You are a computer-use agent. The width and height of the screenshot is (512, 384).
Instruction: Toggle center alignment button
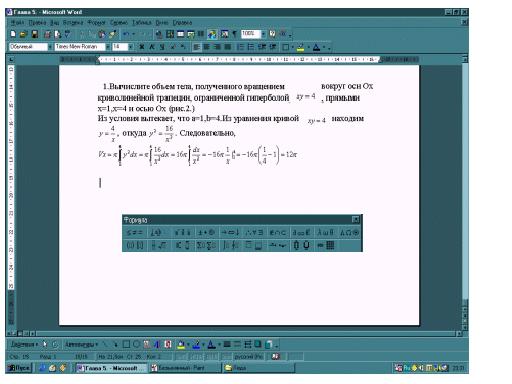(207, 47)
